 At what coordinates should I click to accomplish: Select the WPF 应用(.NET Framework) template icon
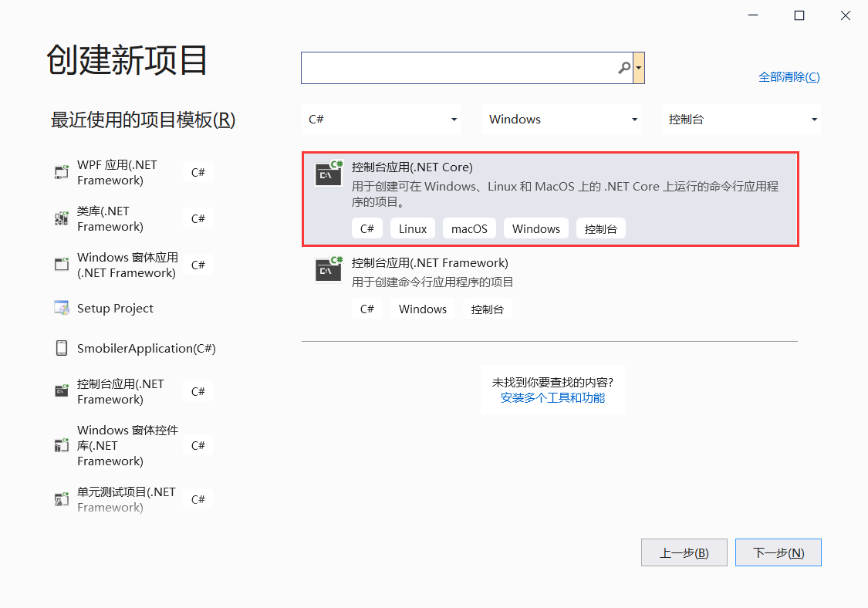click(x=61, y=171)
